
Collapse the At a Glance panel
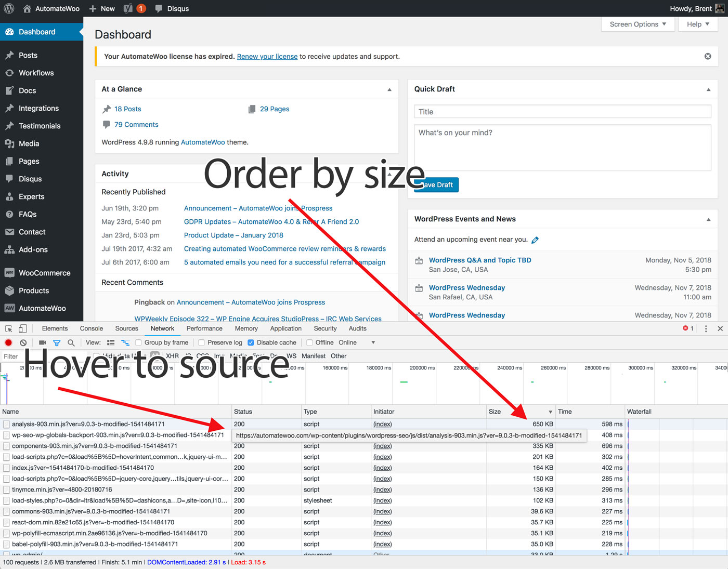[x=389, y=89]
